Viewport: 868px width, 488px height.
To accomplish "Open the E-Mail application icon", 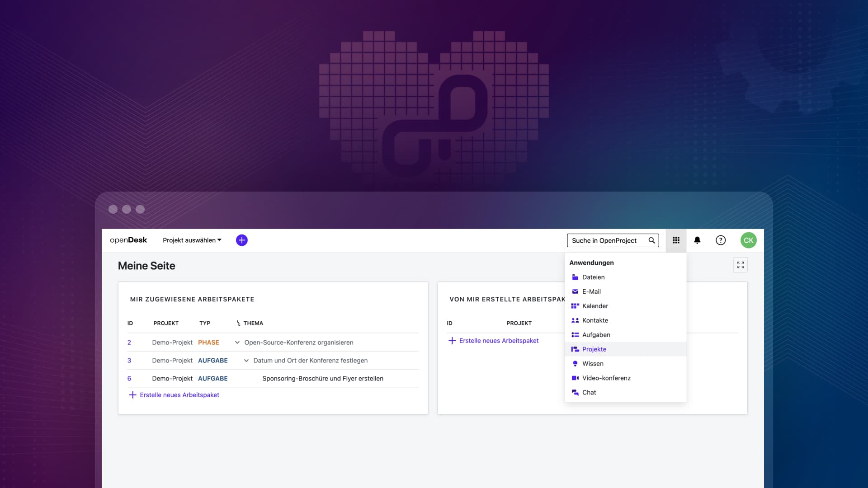I will point(575,291).
